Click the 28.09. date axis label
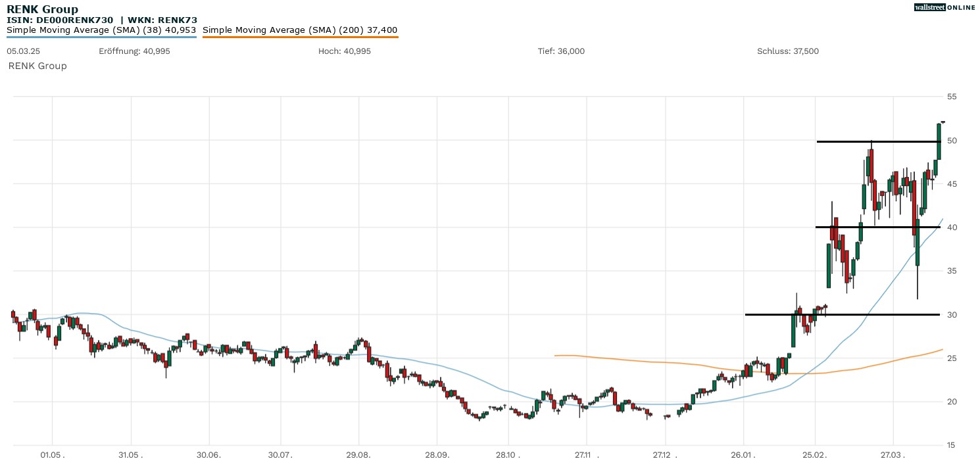The height and width of the screenshot is (459, 980). pyautogui.click(x=437, y=454)
